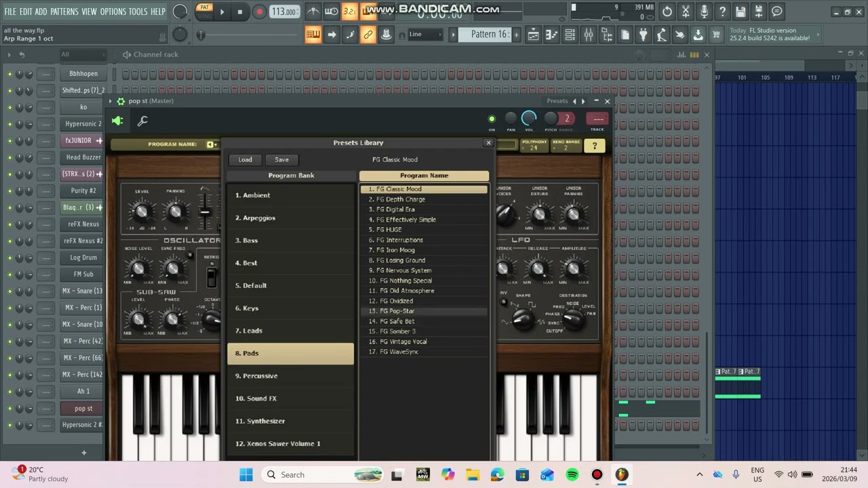Open ADD menu

coord(41,12)
